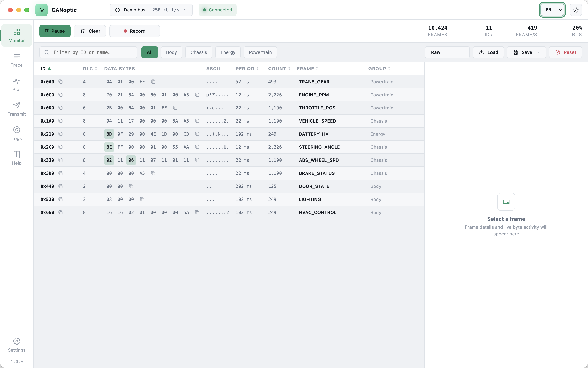Click the 11 IDs statistic
This screenshot has width=588, height=368.
pyautogui.click(x=489, y=31)
